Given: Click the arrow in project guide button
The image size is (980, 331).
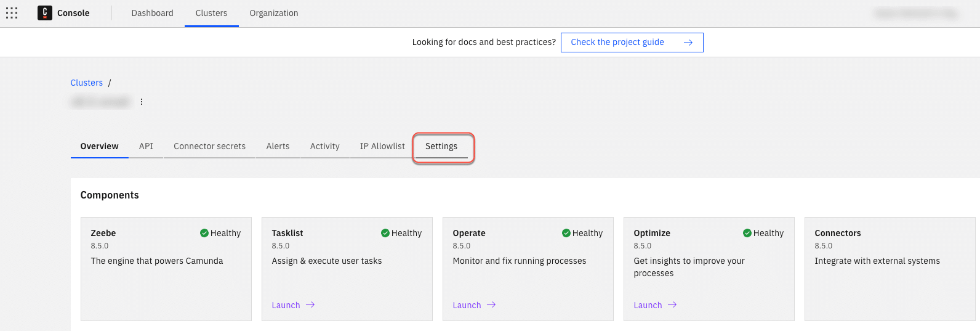Looking at the screenshot, I should click(688, 43).
